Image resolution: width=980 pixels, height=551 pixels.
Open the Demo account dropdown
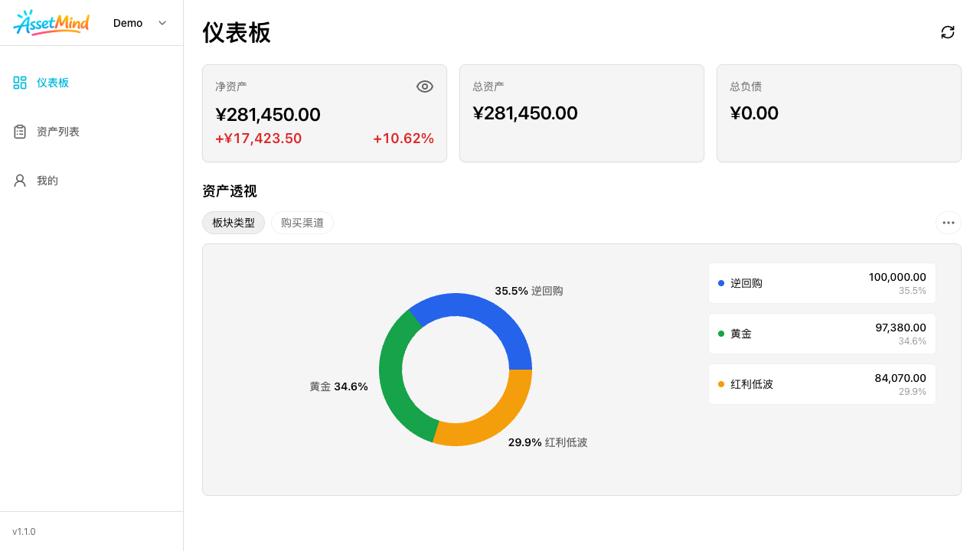click(x=128, y=23)
